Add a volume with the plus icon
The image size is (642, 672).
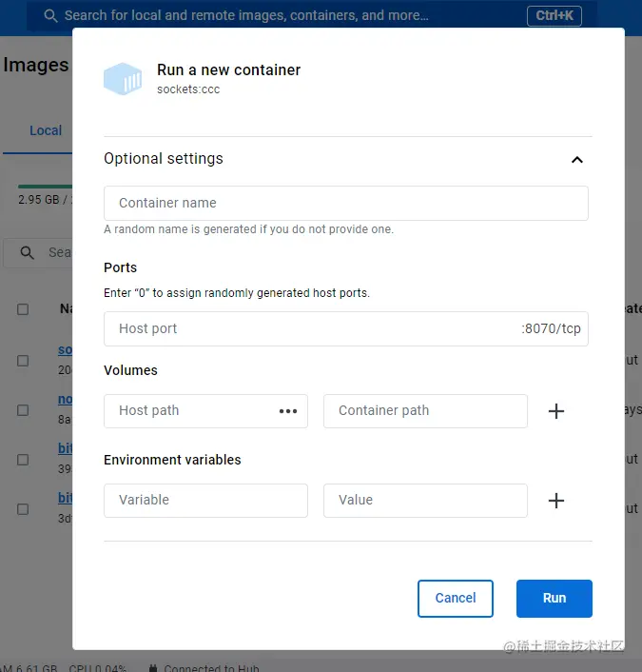(x=555, y=411)
